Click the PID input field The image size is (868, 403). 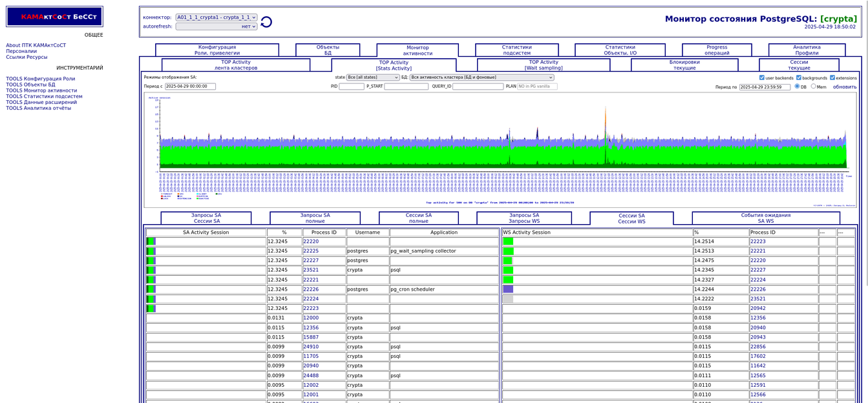click(351, 87)
